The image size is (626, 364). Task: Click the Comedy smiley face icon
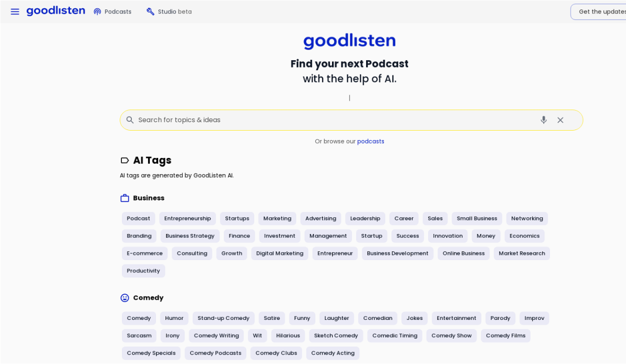(125, 298)
